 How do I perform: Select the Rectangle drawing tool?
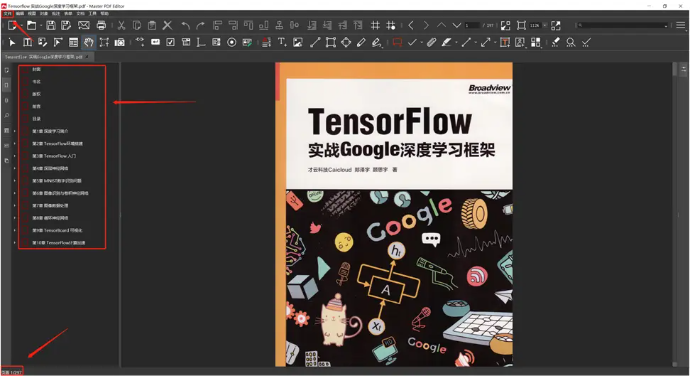click(x=330, y=43)
